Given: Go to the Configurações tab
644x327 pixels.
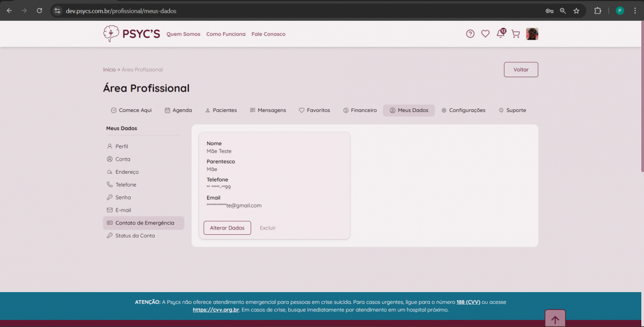Looking at the screenshot, I should 463,110.
